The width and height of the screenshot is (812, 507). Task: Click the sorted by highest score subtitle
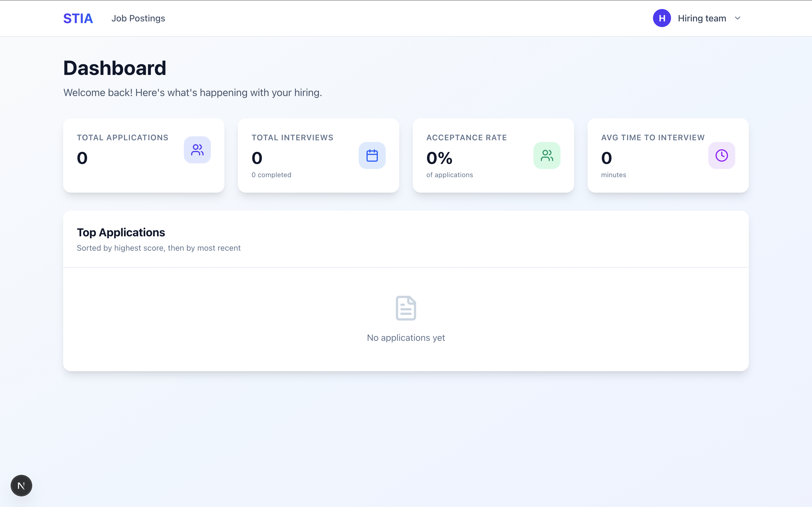click(x=158, y=248)
